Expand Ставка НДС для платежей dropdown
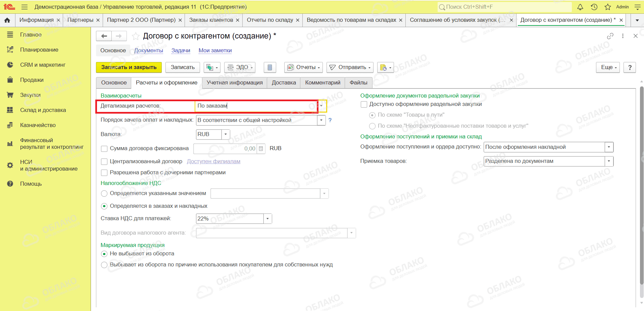644x311 pixels. pyautogui.click(x=267, y=219)
